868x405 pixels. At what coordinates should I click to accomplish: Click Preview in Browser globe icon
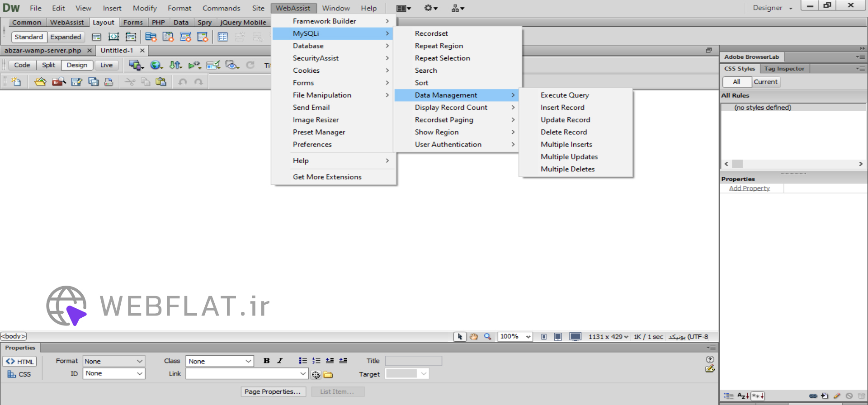156,65
